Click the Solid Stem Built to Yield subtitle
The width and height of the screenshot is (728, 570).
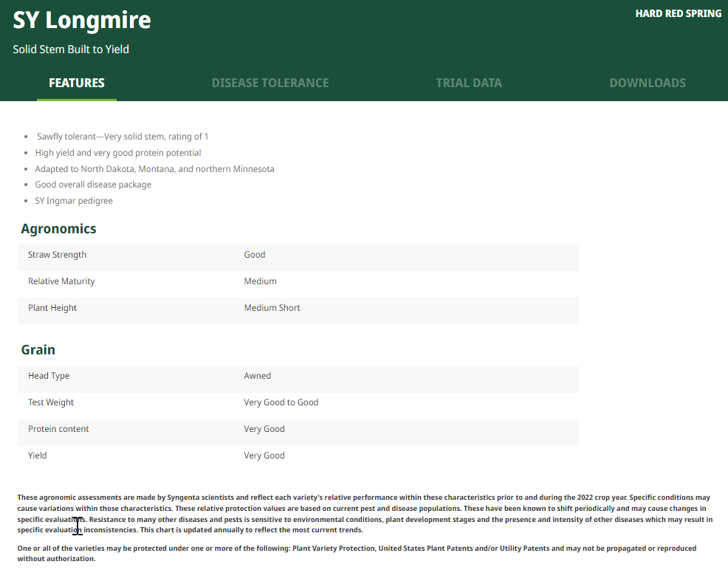click(71, 49)
